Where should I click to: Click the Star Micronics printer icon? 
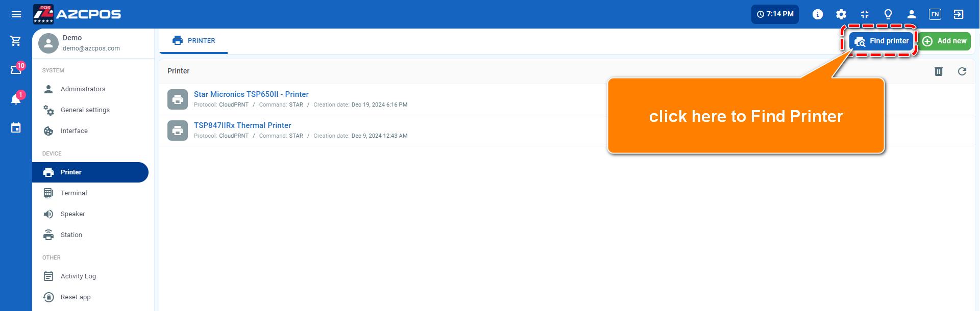pyautogui.click(x=178, y=99)
